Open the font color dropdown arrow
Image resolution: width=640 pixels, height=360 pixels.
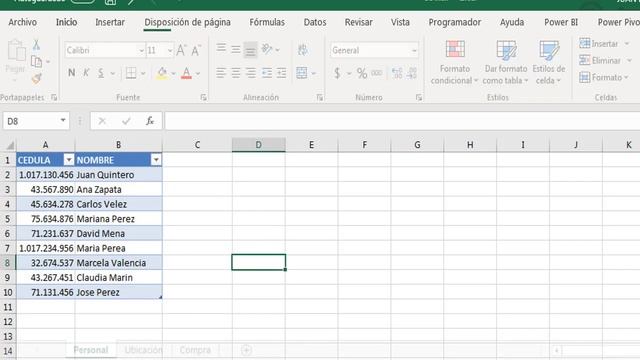tap(198, 74)
